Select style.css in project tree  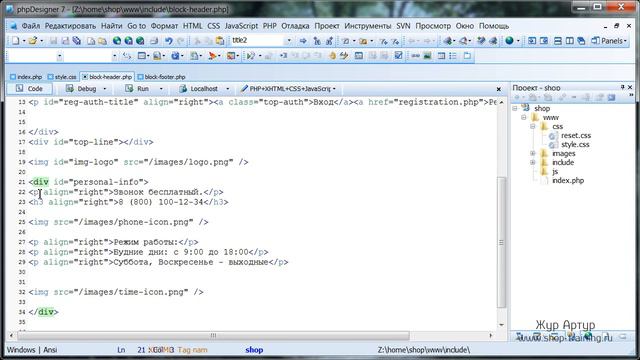click(575, 144)
